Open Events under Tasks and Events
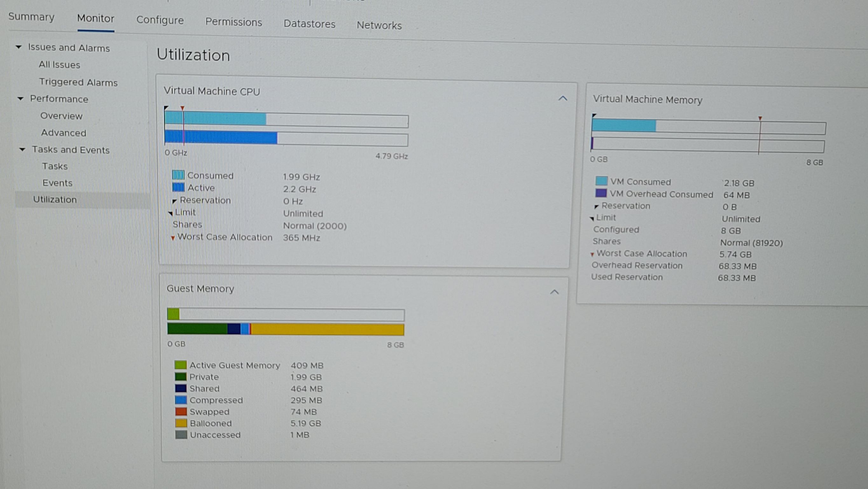Image resolution: width=868 pixels, height=489 pixels. (57, 183)
